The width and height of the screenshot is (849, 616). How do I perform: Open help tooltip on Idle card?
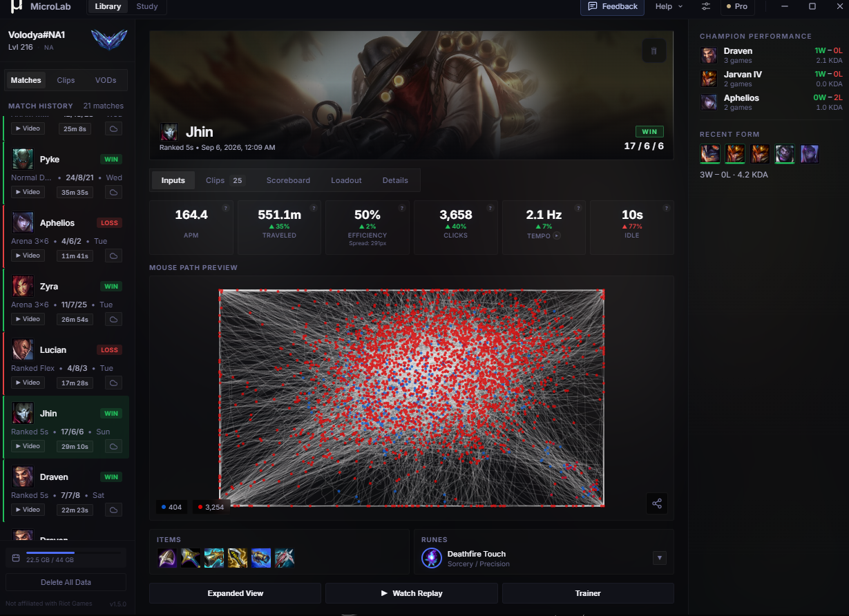666,208
